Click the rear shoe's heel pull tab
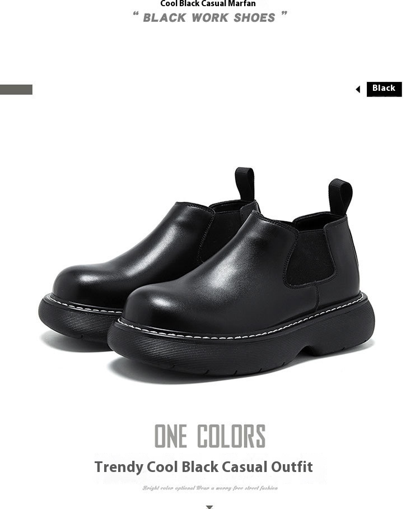This screenshot has width=420, height=509. click(x=245, y=184)
